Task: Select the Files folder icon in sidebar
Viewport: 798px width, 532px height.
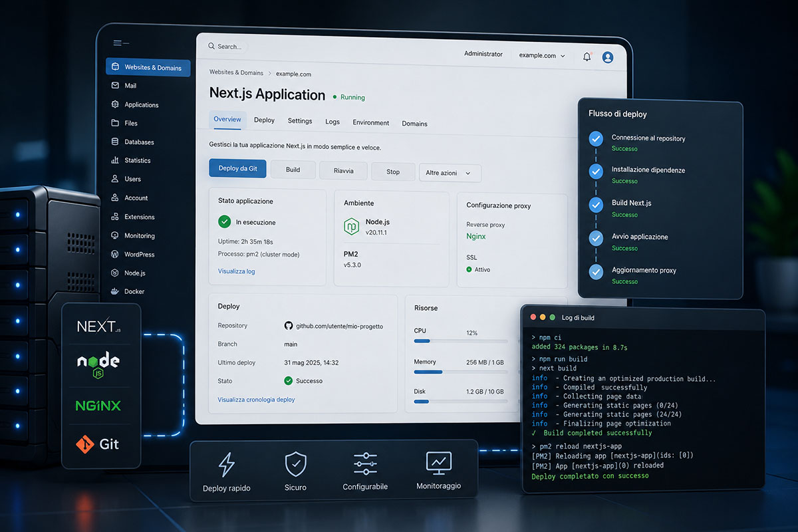Action: pos(115,123)
